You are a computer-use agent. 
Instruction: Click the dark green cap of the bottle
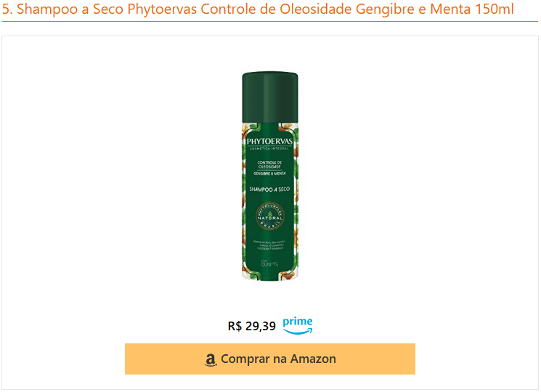click(270, 97)
